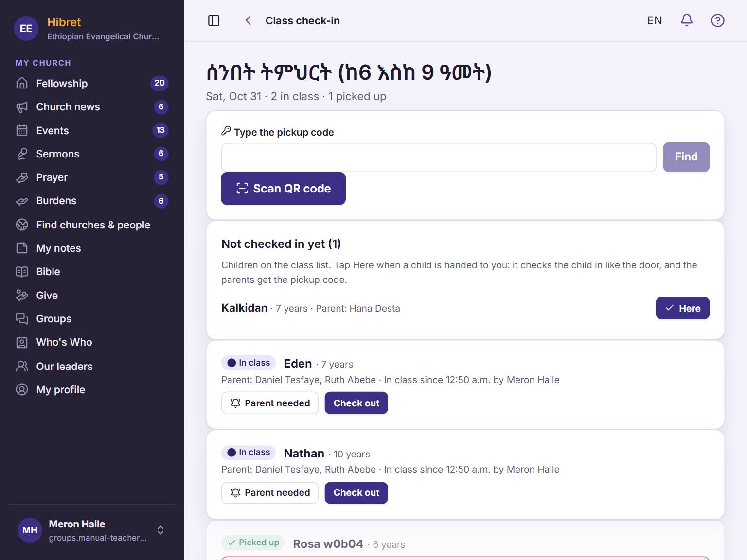
Task: Switch language via EN
Action: 655,20
